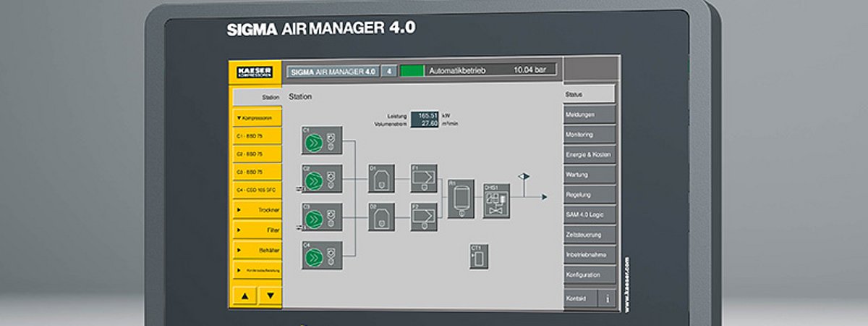Open the info 'i' button
The height and width of the screenshot is (326, 868).
607,298
